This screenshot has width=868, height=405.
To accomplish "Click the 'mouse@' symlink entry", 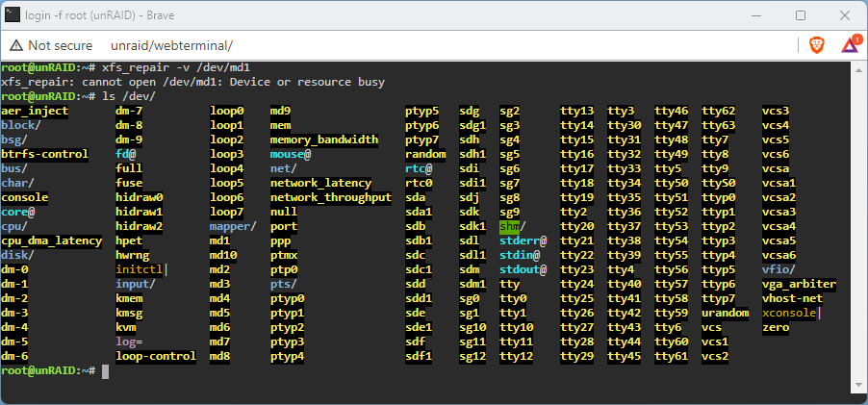I will tap(290, 154).
